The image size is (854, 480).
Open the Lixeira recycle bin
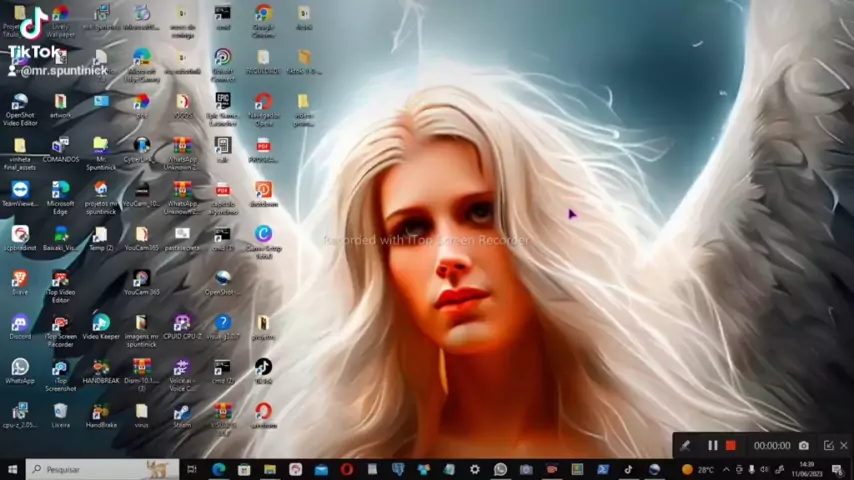click(x=60, y=415)
